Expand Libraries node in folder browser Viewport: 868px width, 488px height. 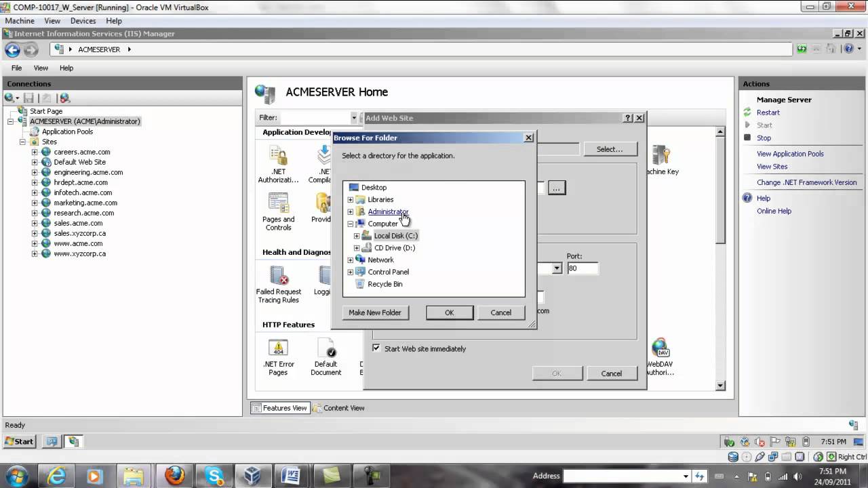coord(351,200)
